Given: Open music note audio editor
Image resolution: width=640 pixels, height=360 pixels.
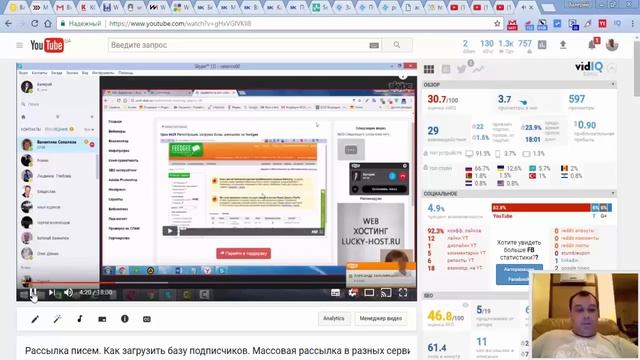Looking at the screenshot, I should (80, 319).
